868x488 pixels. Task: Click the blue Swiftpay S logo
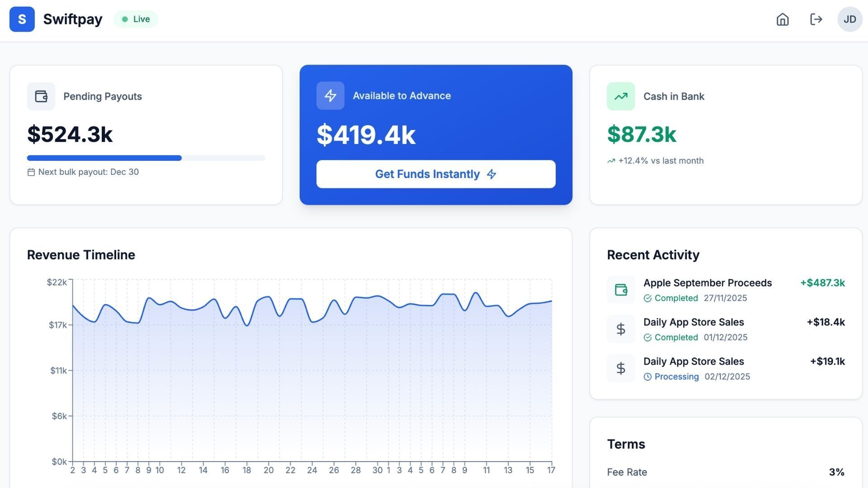point(22,19)
